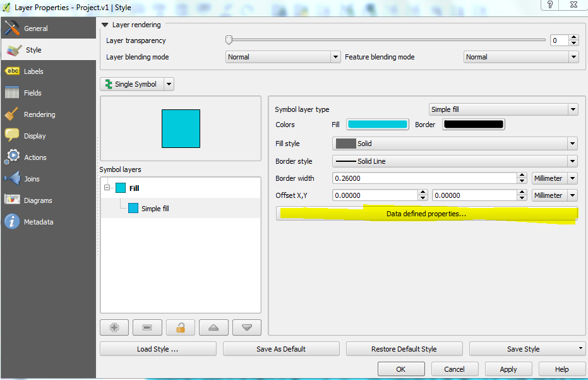Click the Cancel button
The image size is (588, 380).
click(455, 369)
